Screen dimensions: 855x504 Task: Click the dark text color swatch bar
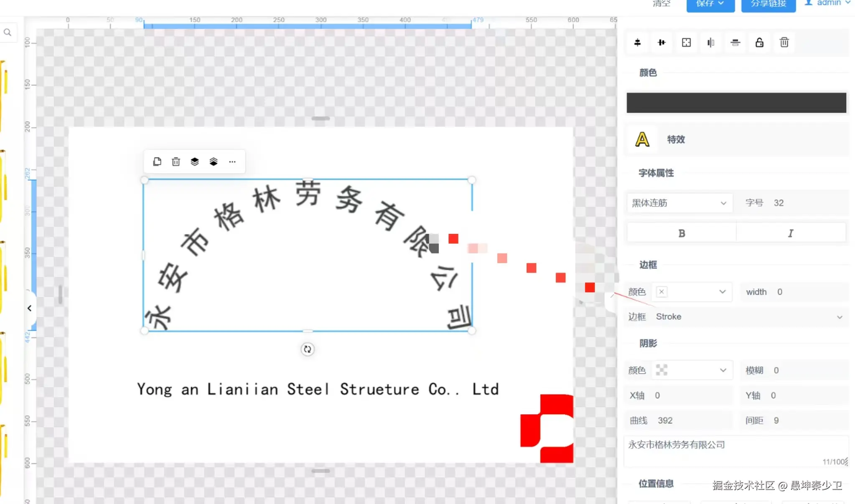pyautogui.click(x=736, y=103)
